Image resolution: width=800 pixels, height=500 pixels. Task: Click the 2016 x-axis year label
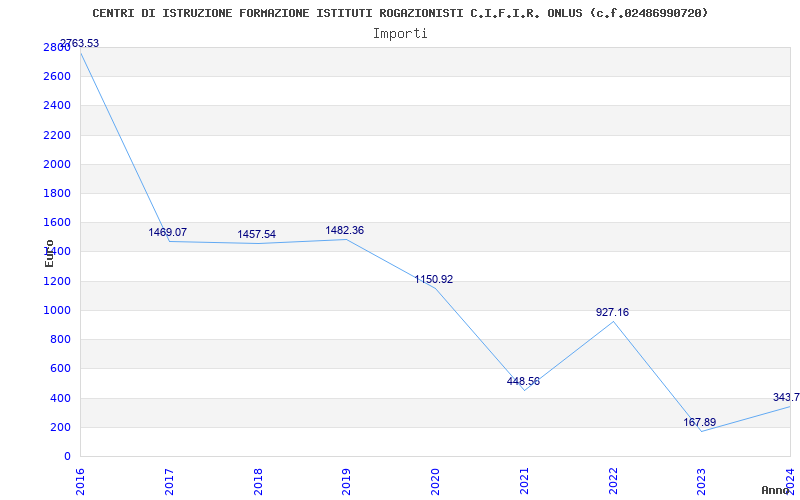pyautogui.click(x=80, y=482)
